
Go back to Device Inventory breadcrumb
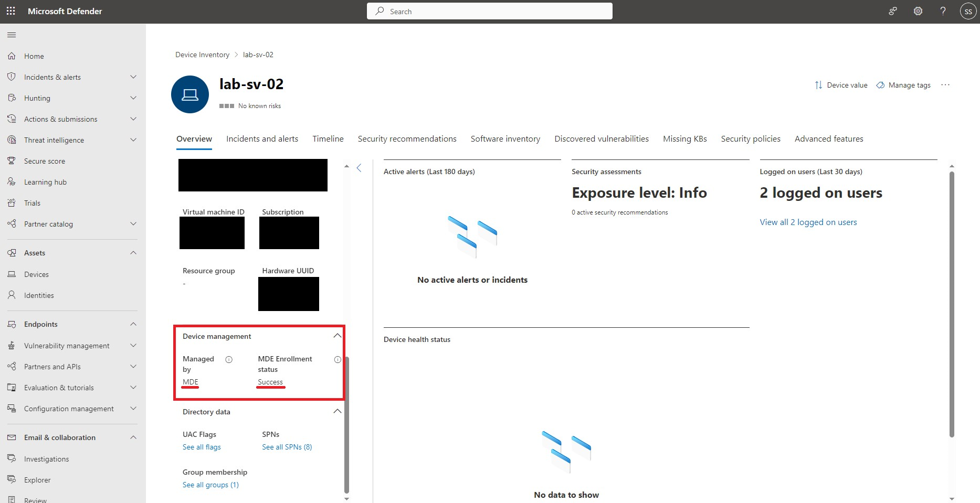click(x=202, y=55)
